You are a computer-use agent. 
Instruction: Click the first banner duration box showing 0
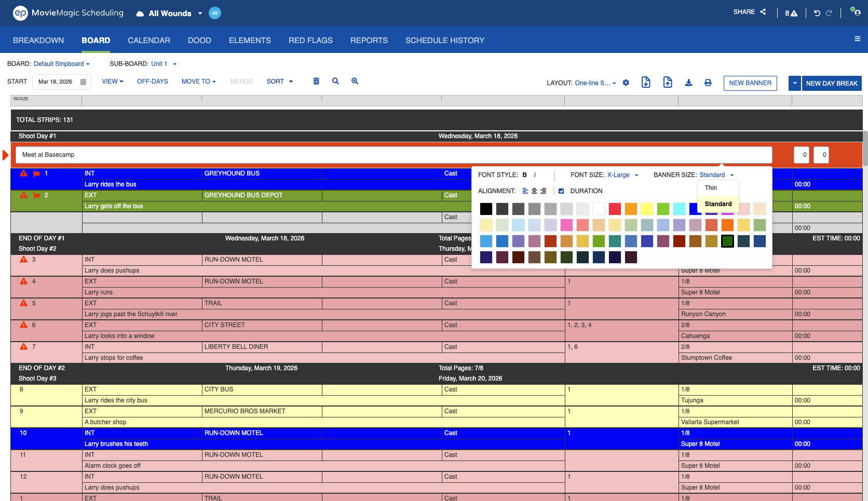point(802,155)
